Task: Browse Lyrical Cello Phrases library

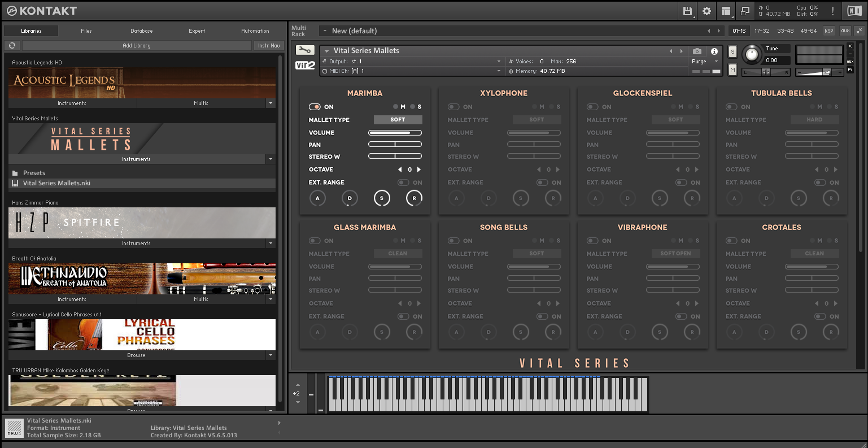Action: (x=136, y=355)
